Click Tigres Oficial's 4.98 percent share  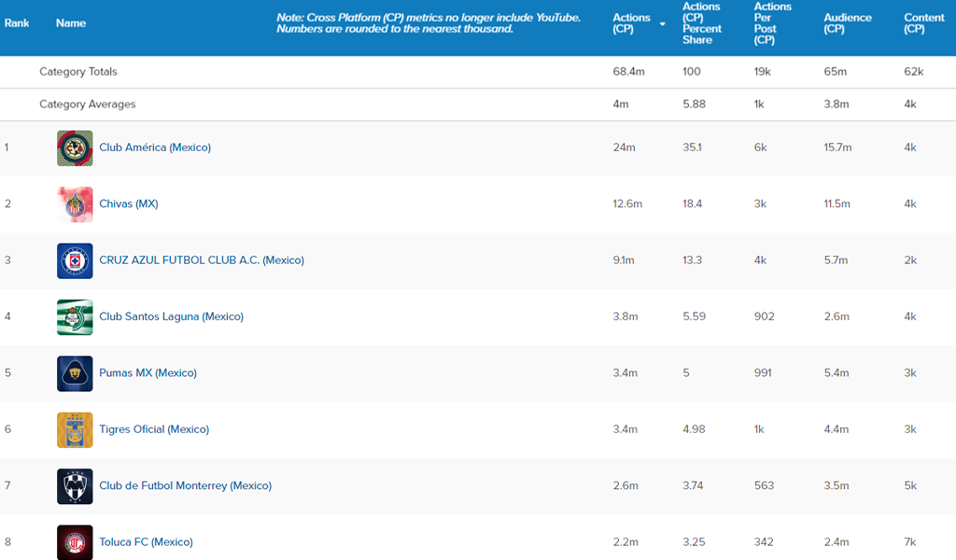694,429
